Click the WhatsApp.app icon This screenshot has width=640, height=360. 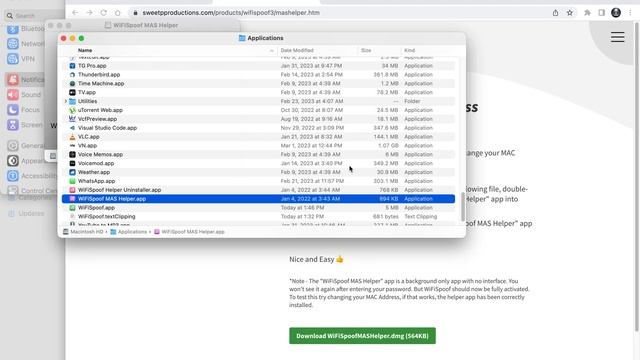[x=72, y=181]
